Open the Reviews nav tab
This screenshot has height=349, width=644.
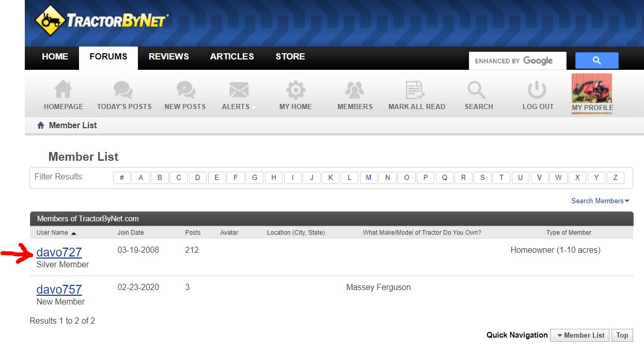(169, 57)
